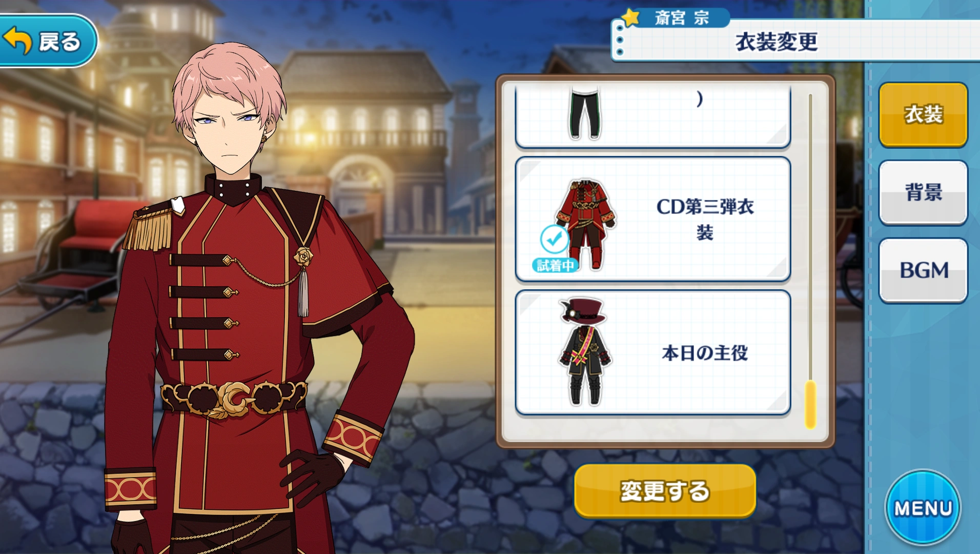
Task: Tap the top hat on the 本日の主役 outfit
Action: 582,310
